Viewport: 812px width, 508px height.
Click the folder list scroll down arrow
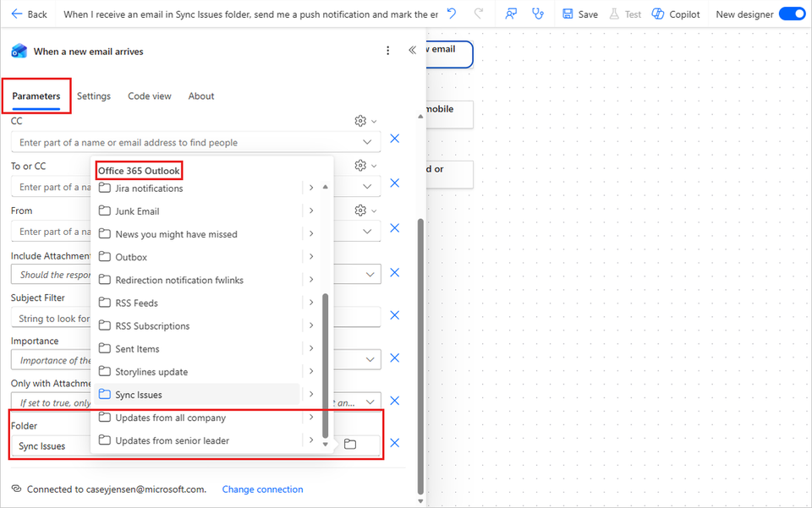(x=325, y=444)
